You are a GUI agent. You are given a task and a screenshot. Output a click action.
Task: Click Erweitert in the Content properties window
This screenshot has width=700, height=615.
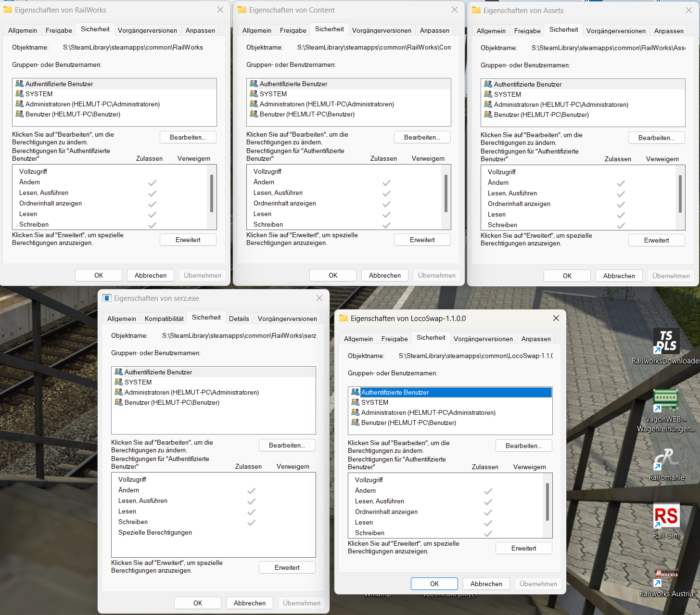422,240
